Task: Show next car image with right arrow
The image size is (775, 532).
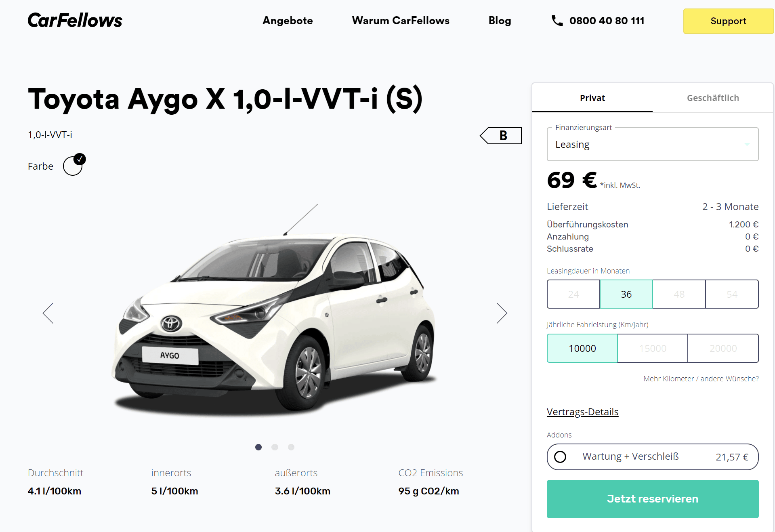Action: (502, 313)
